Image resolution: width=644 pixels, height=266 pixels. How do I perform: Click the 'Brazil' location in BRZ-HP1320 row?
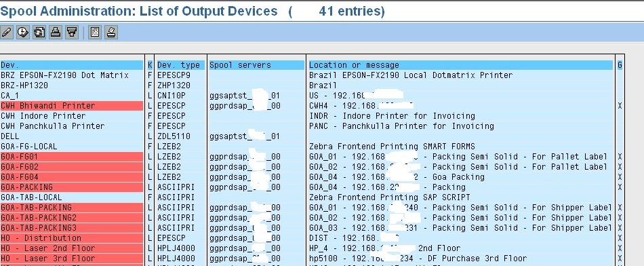[x=323, y=85]
